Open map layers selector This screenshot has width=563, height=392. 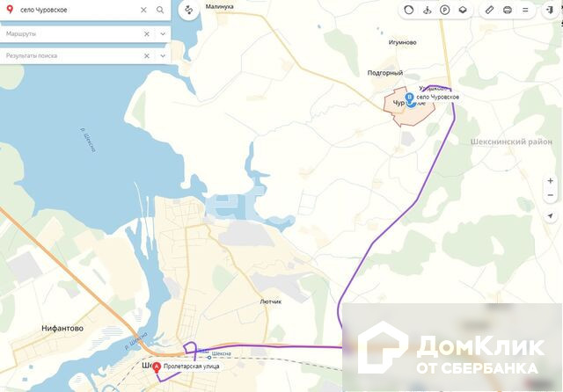[x=463, y=10]
